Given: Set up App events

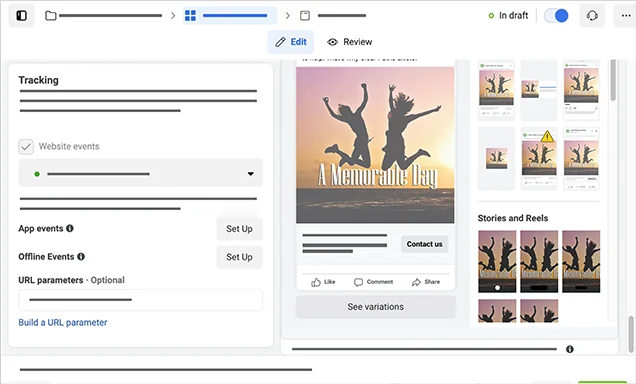Looking at the screenshot, I should coord(239,229).
